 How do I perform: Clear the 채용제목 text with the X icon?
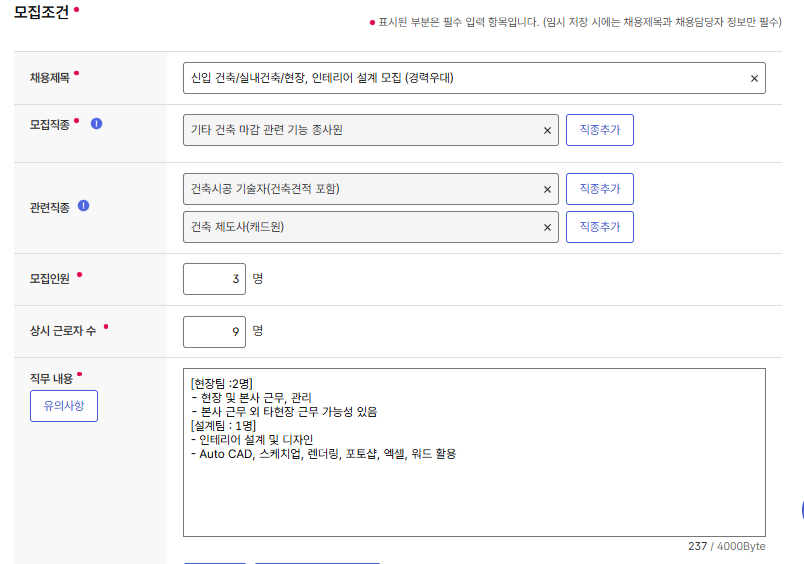coord(754,78)
